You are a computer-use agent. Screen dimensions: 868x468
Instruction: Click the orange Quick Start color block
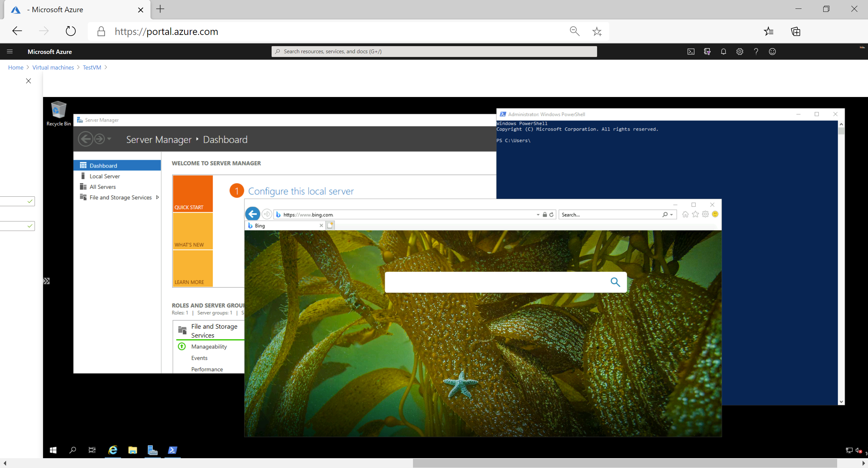coord(192,193)
